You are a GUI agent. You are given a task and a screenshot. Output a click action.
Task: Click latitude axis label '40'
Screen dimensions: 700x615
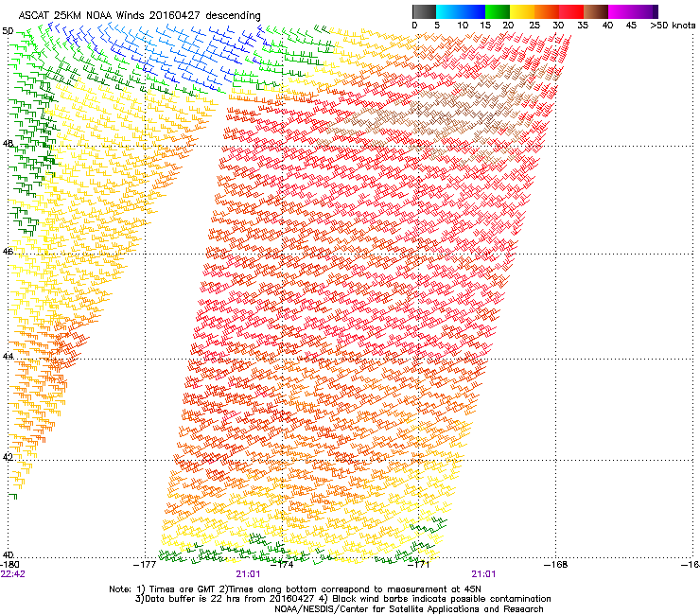[x=8, y=555]
